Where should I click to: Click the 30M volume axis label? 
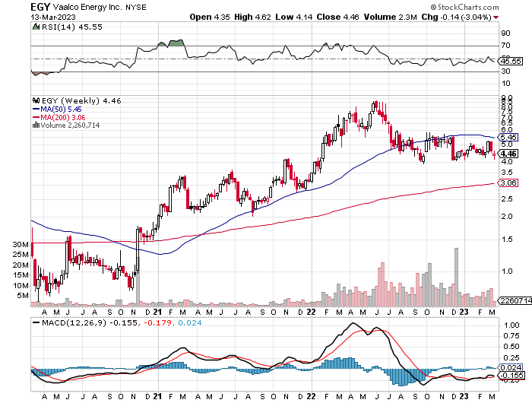pos(21,244)
